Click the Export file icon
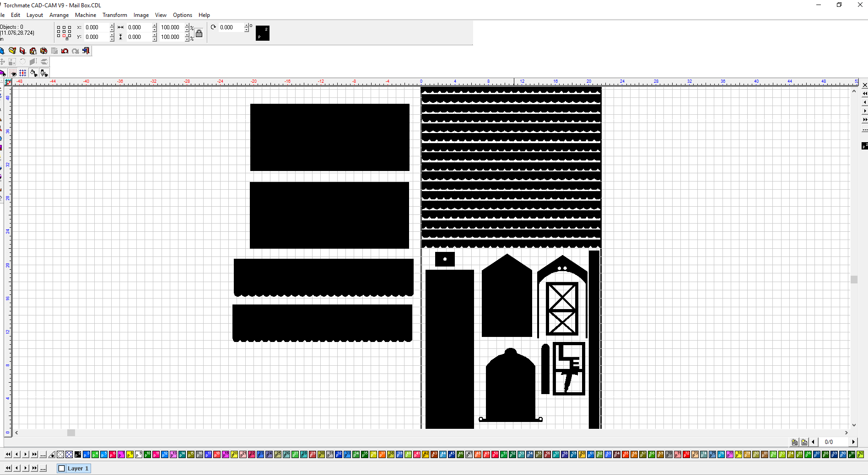Image resolution: width=868 pixels, height=475 pixels. 43,51
